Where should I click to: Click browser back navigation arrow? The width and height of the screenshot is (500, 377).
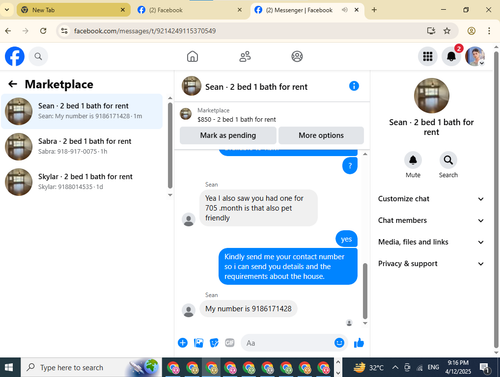[x=8, y=31]
